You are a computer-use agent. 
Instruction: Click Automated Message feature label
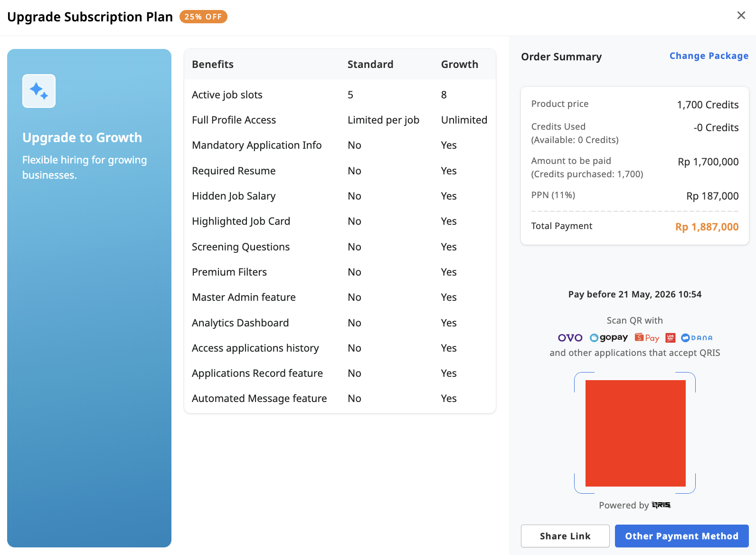point(259,399)
